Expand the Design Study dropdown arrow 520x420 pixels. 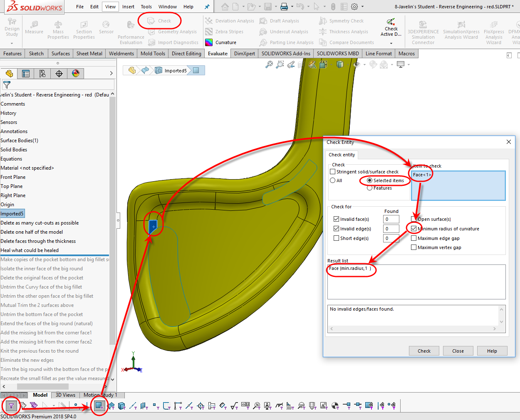(12, 43)
